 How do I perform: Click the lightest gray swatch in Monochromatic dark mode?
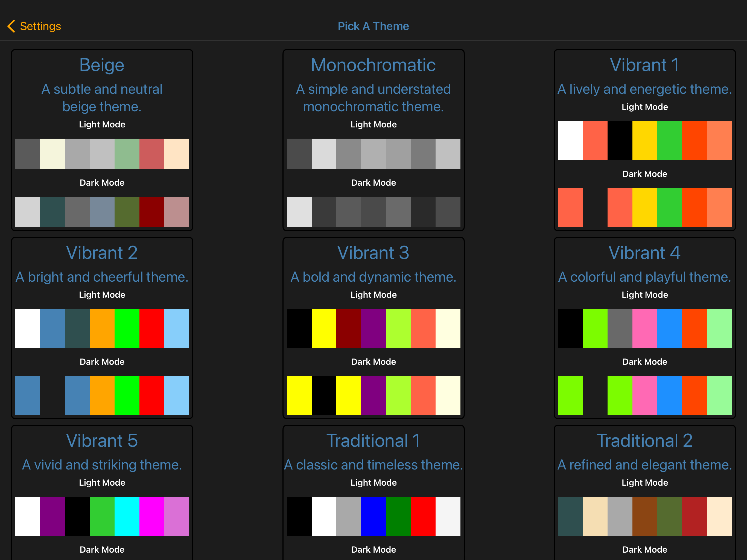click(x=299, y=212)
